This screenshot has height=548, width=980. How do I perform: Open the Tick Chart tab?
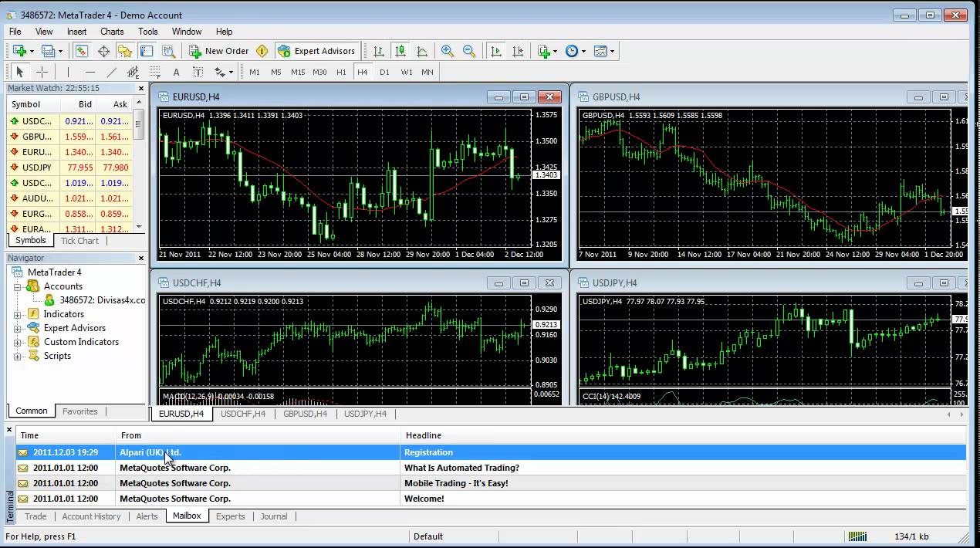pos(79,241)
